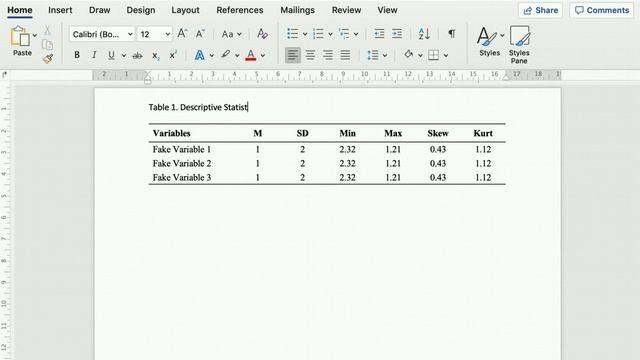Screen dimensions: 640x360
Task: Click the Paste clipboard icon
Action: pyautogui.click(x=20, y=37)
